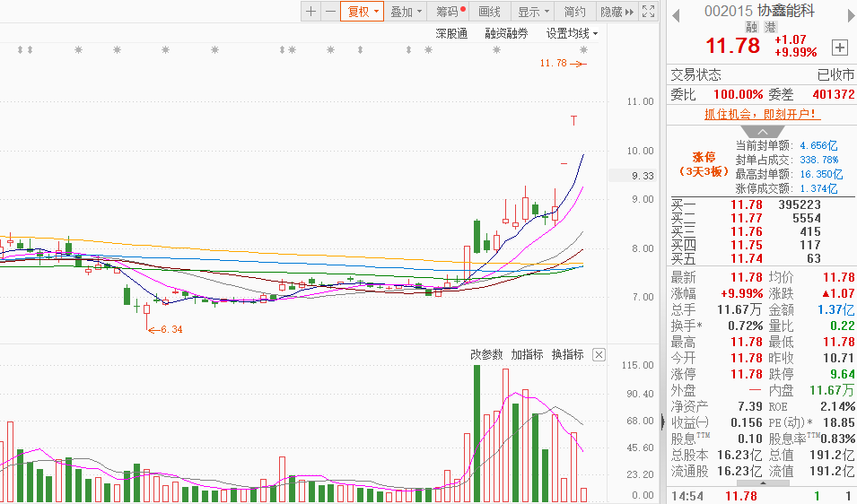Click the star event marker above 11.78 label
857x504 pixels.
pos(583,49)
